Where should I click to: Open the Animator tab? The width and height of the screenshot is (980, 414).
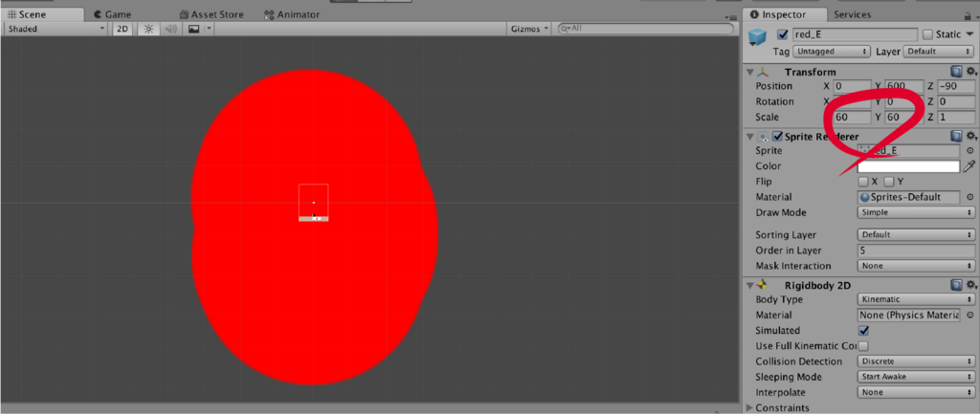[291, 14]
